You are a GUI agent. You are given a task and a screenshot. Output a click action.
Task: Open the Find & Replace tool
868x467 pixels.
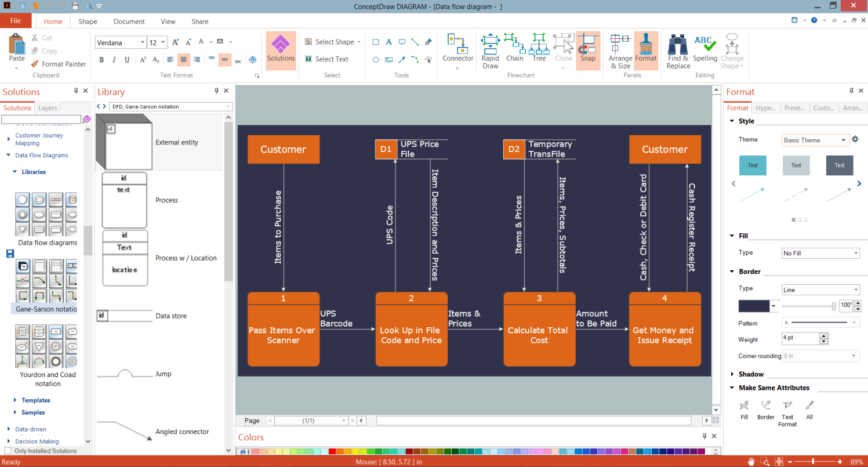[678, 50]
